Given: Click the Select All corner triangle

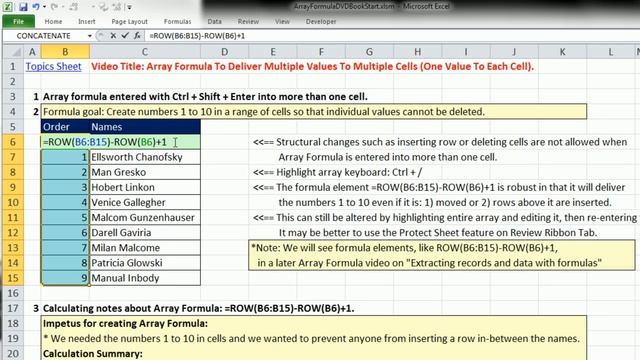Looking at the screenshot, I should click(16, 52).
